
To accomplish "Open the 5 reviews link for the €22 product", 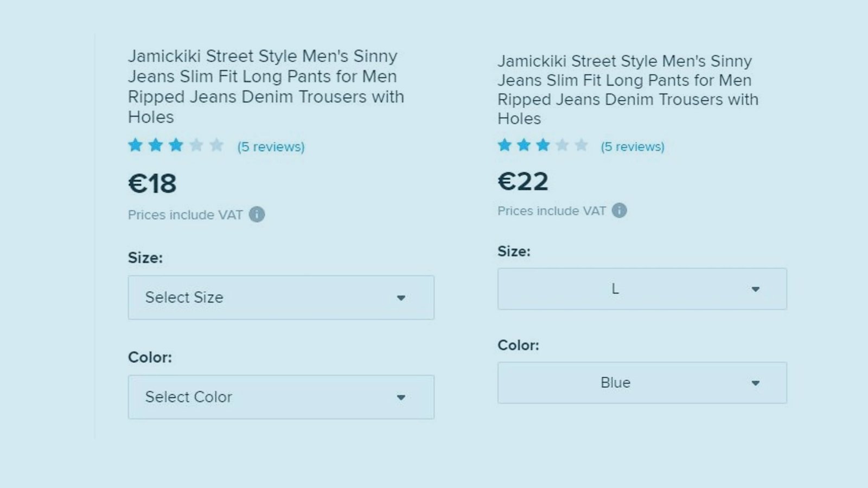I will (632, 146).
